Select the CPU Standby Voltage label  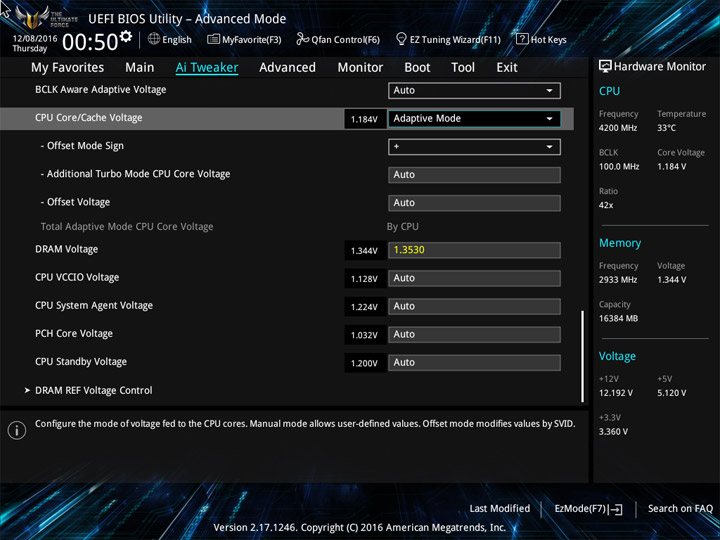point(81,362)
